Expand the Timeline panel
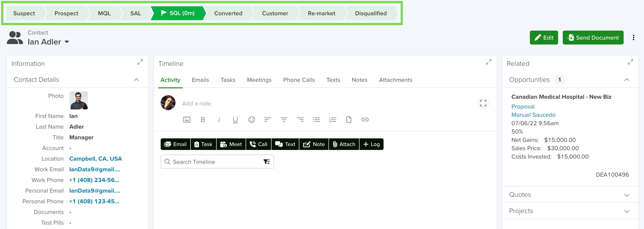Viewport: 644px width, 229px height. 488,62
